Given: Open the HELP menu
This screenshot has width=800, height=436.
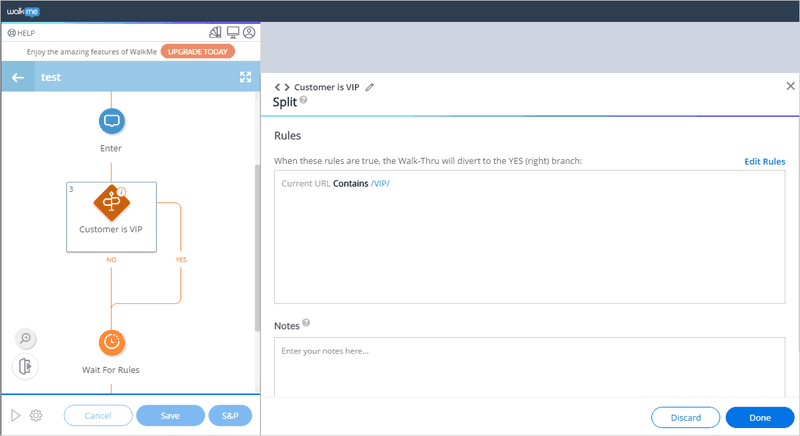Looking at the screenshot, I should tap(21, 33).
